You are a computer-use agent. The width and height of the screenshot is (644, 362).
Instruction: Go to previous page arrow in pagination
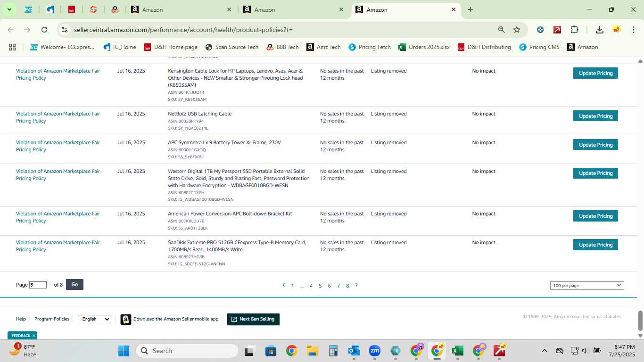[x=283, y=285]
